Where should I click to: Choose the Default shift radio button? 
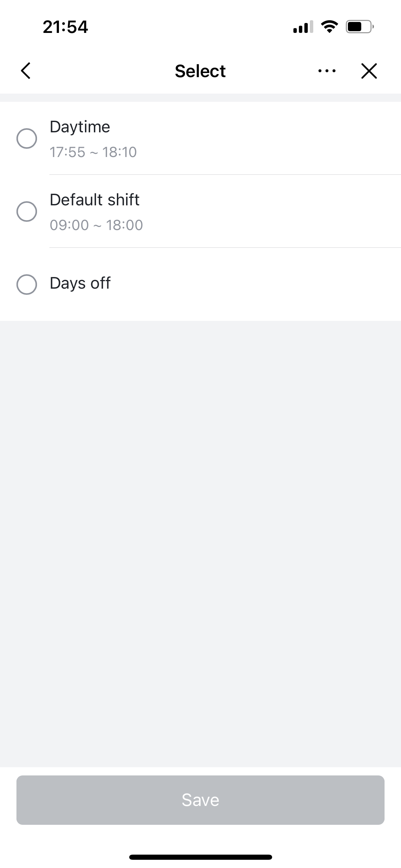[27, 212]
